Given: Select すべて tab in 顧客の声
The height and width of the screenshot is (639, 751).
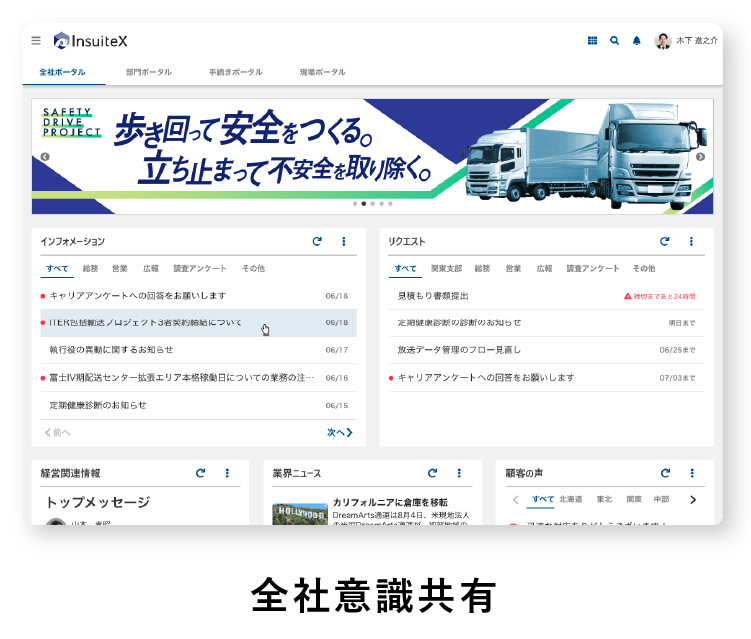Looking at the screenshot, I should [x=543, y=499].
